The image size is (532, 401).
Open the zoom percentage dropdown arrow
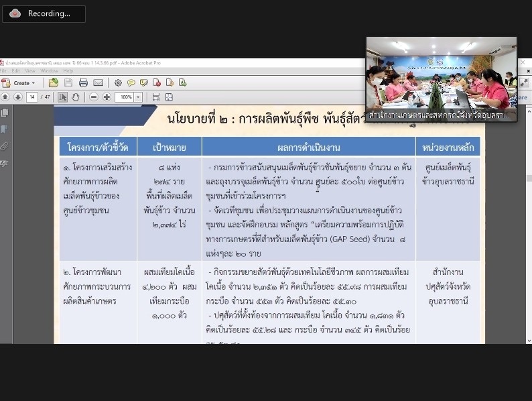[138, 97]
